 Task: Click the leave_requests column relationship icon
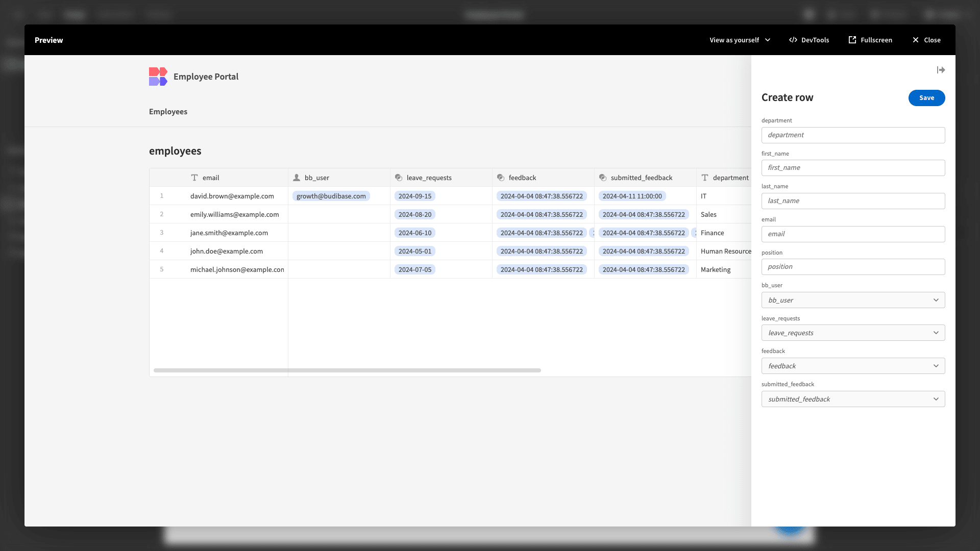click(x=399, y=178)
